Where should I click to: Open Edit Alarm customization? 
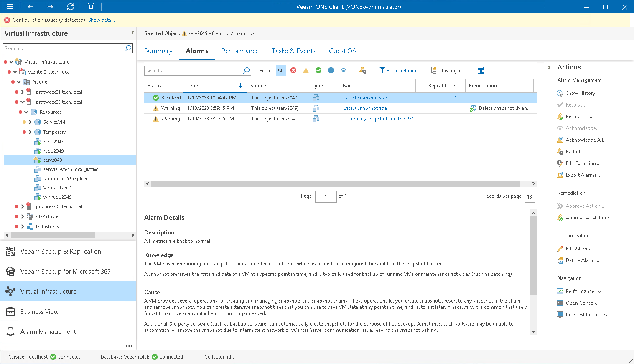(x=575, y=249)
